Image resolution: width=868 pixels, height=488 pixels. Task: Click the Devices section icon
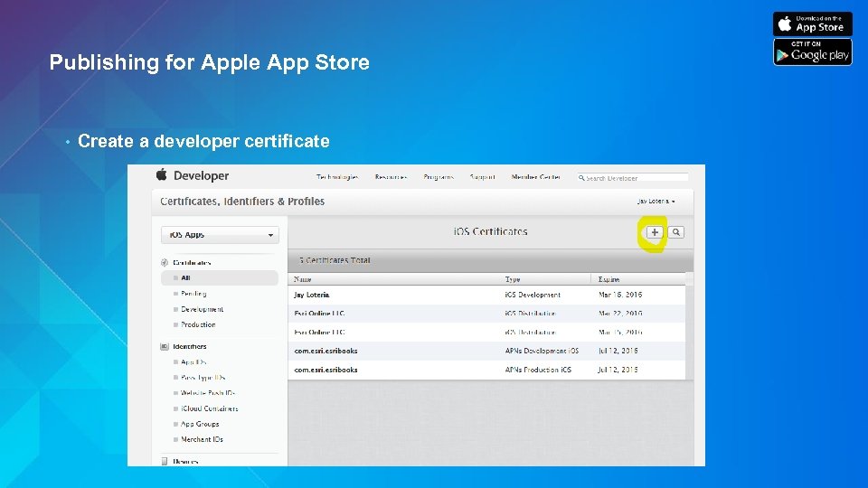[165, 461]
